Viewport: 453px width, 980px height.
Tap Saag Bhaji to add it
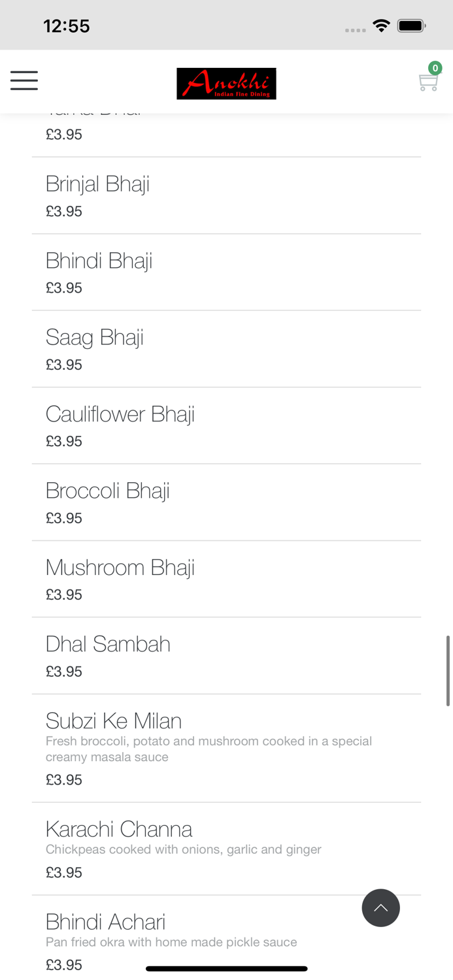94,338
